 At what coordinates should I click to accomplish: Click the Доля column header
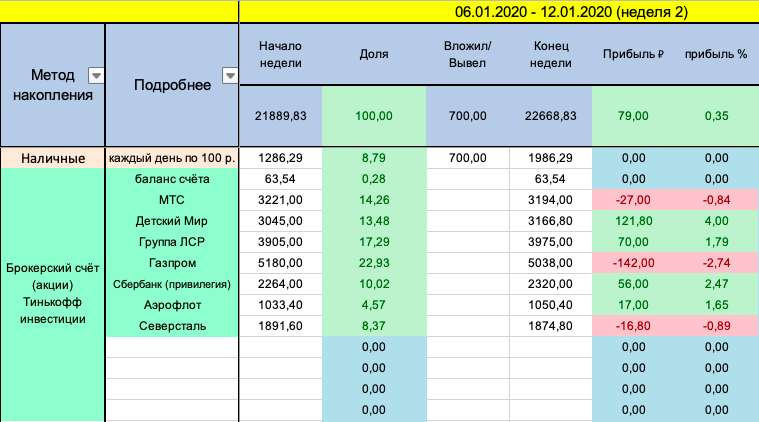click(x=373, y=54)
